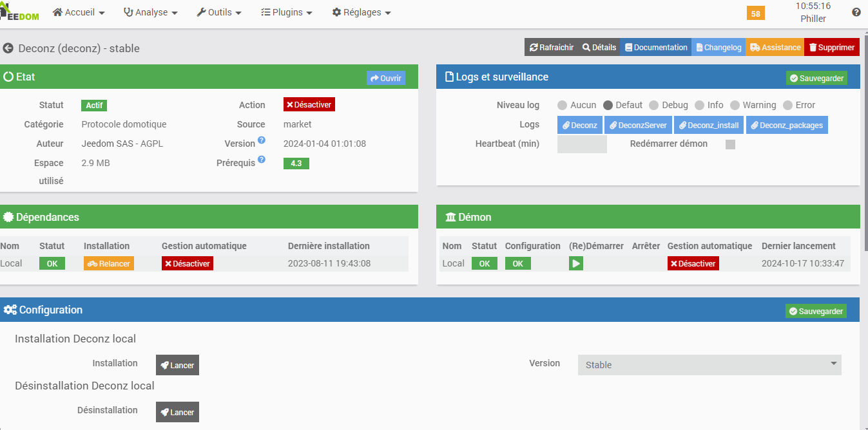Open the Deconz_packages log
The image size is (868, 430).
787,125
